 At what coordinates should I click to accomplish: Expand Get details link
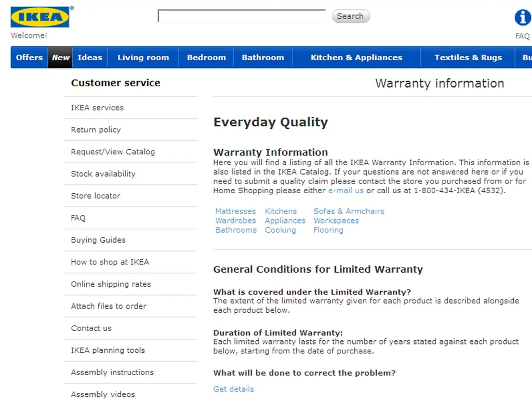(x=234, y=389)
